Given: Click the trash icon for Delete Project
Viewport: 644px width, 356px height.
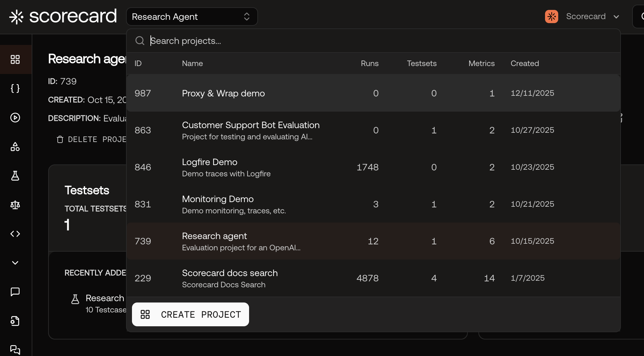Looking at the screenshot, I should click(x=60, y=139).
